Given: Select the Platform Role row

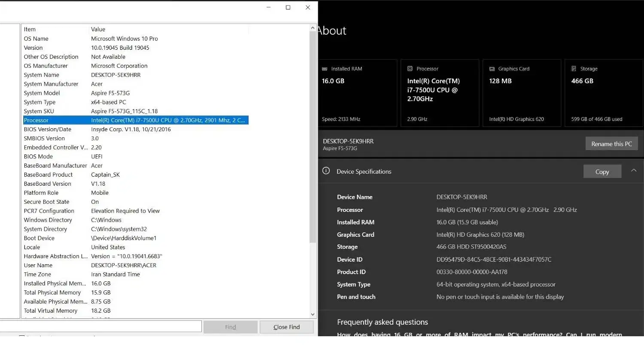Looking at the screenshot, I should point(136,193).
